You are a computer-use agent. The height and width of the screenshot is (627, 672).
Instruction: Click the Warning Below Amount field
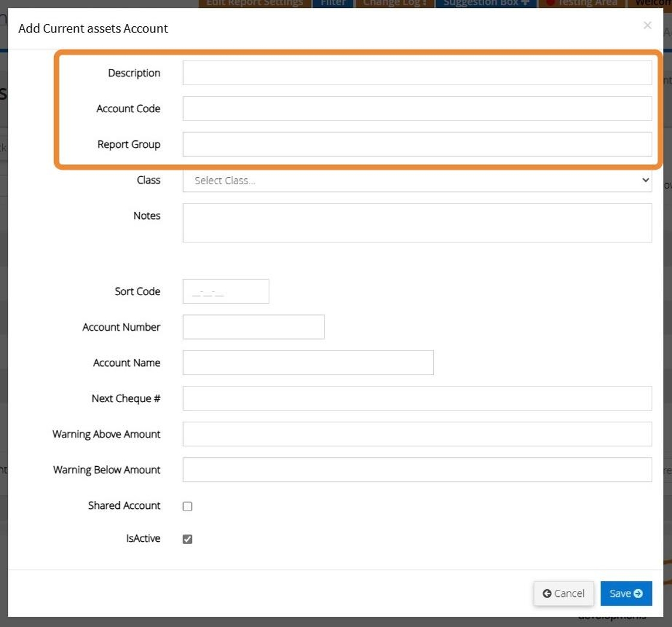[x=417, y=470]
